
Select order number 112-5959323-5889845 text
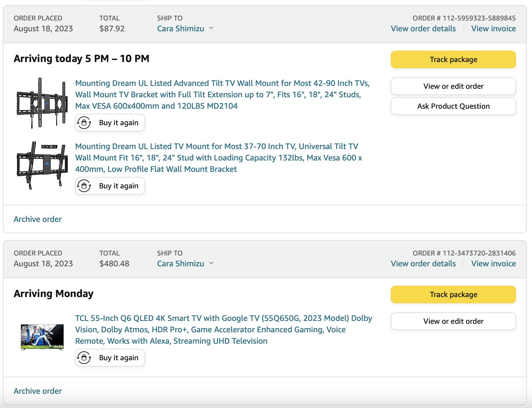(x=479, y=18)
